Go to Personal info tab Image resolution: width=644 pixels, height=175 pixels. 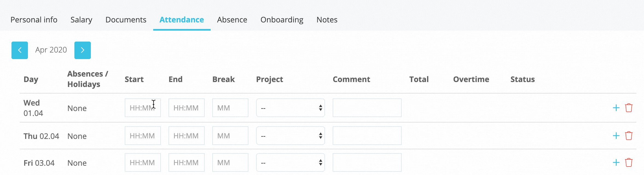click(x=34, y=20)
